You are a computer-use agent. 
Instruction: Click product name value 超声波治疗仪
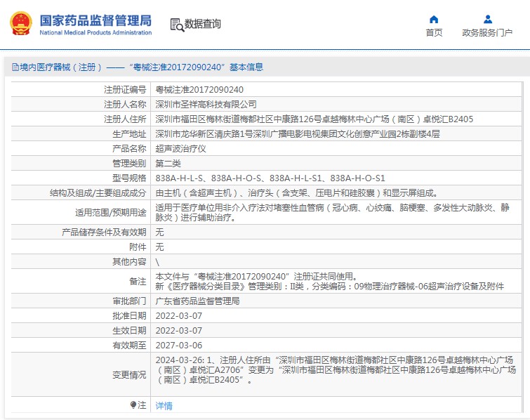[x=180, y=149]
